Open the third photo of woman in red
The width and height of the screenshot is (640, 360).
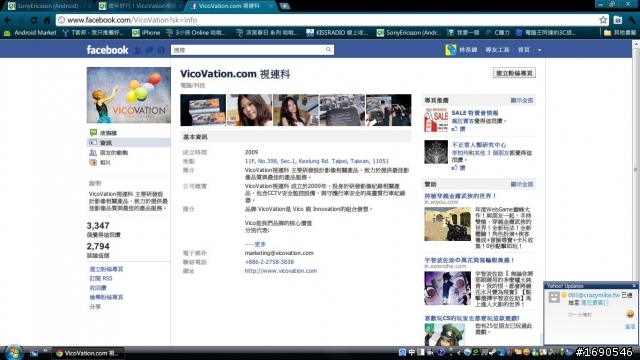(x=296, y=110)
